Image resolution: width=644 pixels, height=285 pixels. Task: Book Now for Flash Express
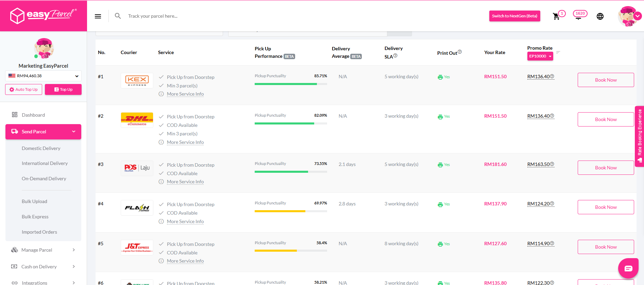pyautogui.click(x=606, y=207)
